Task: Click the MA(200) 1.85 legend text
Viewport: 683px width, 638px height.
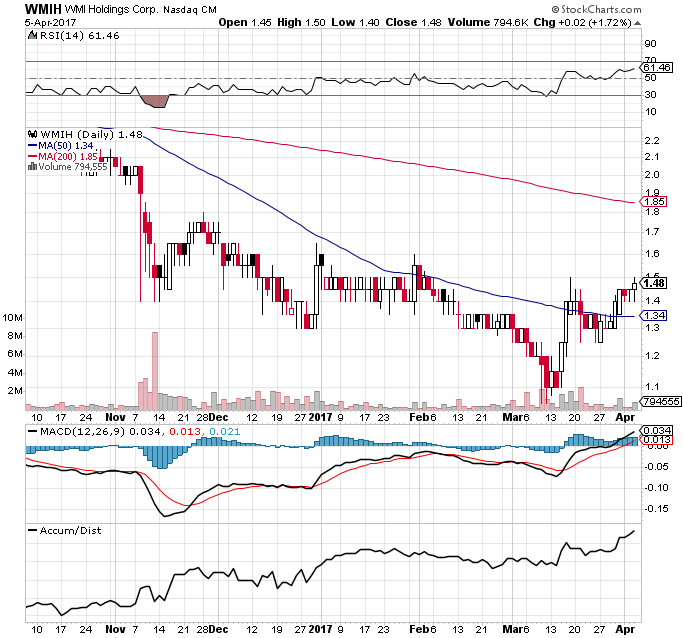Action: click(68, 156)
